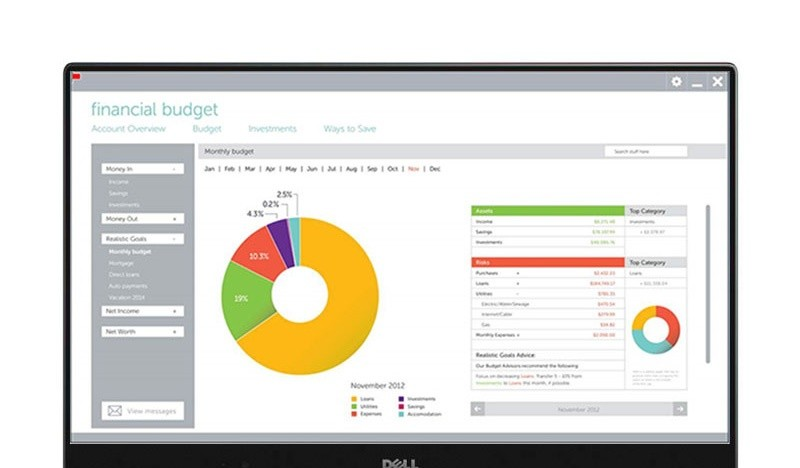This screenshot has width=800, height=468.
Task: Select Oct in the month selector
Action: (392, 169)
